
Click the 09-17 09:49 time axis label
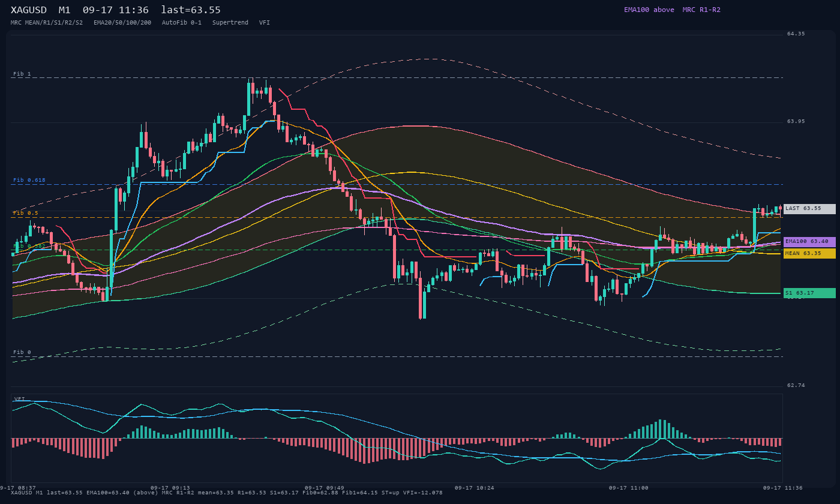(x=324, y=488)
